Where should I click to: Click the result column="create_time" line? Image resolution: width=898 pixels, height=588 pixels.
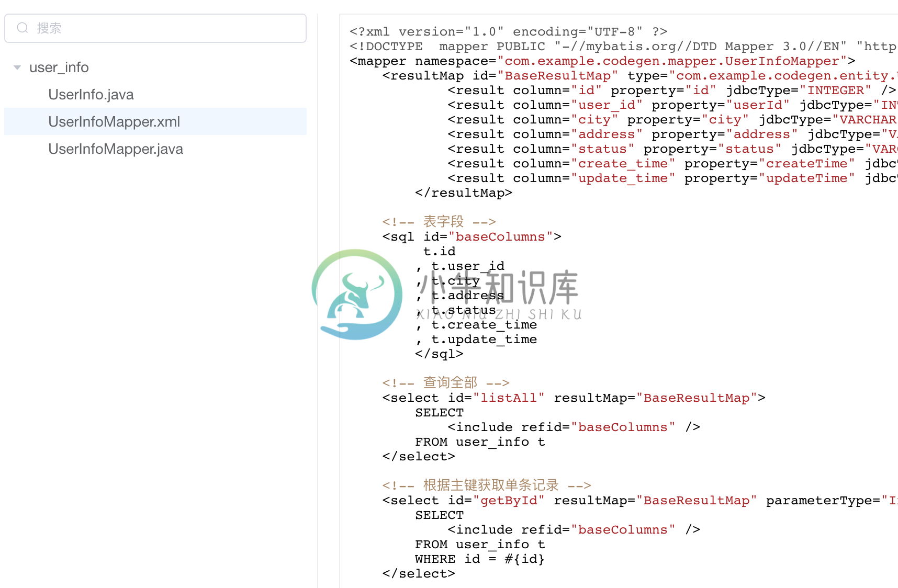coord(672,164)
